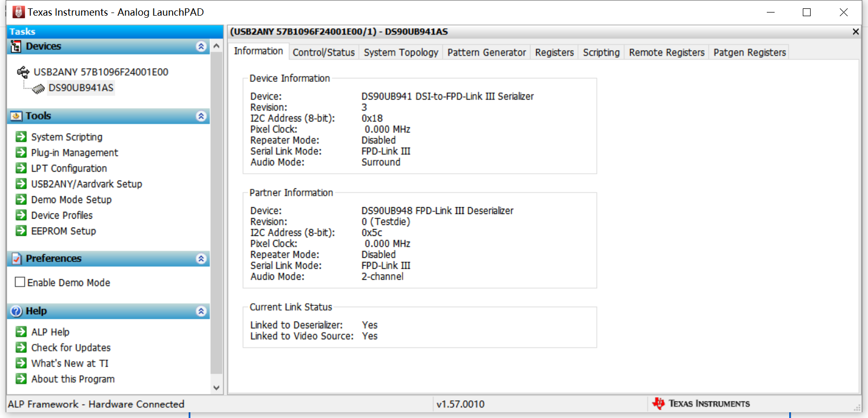868x418 pixels.
Task: Click the Help question mark icon
Action: point(16,311)
